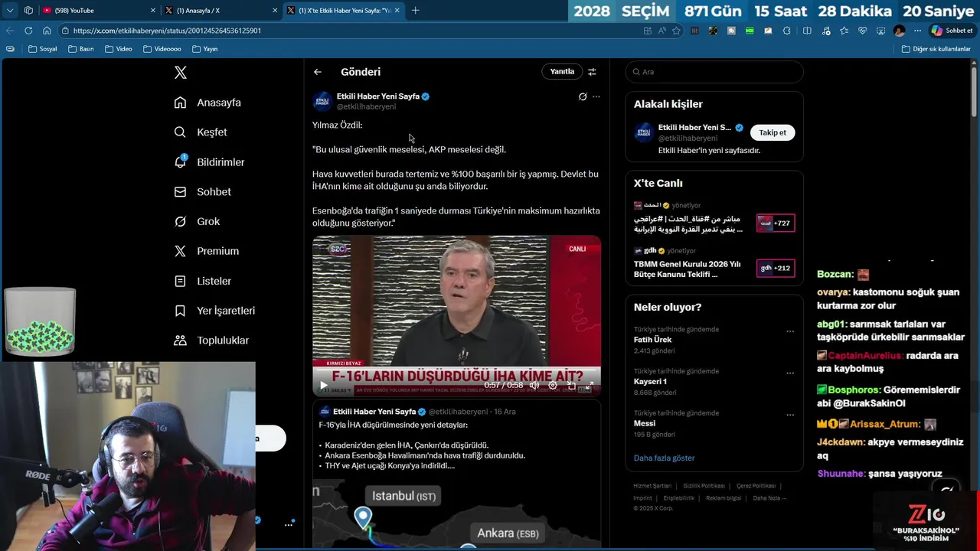
Task: Play the Yılmaz Özdil video
Action: pyautogui.click(x=323, y=386)
